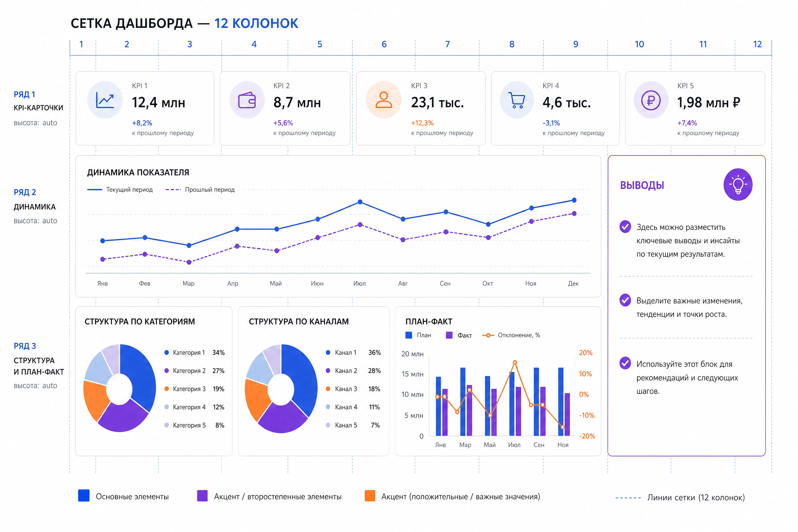Click the 'Канал 3' legend dot
Image resolution: width=798 pixels, height=532 pixels.
tap(328, 389)
